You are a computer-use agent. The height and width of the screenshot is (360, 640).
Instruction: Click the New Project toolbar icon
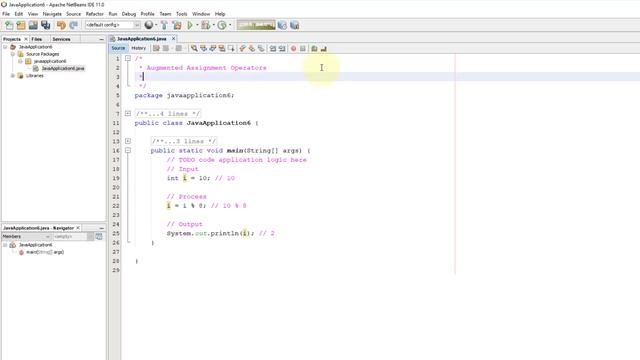(21, 25)
